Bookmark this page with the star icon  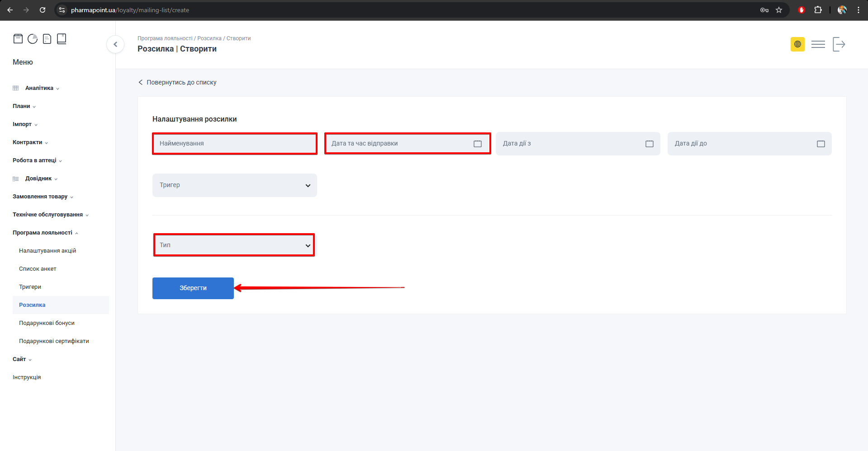[779, 10]
